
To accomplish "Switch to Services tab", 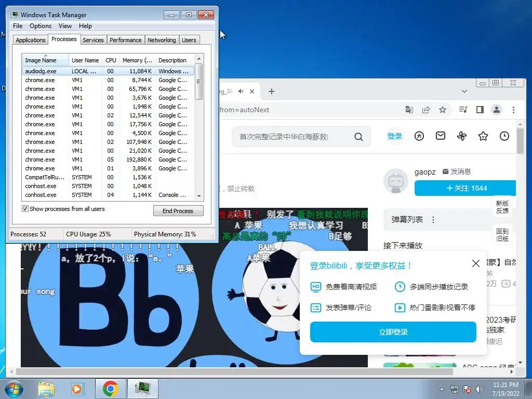I will [93, 40].
